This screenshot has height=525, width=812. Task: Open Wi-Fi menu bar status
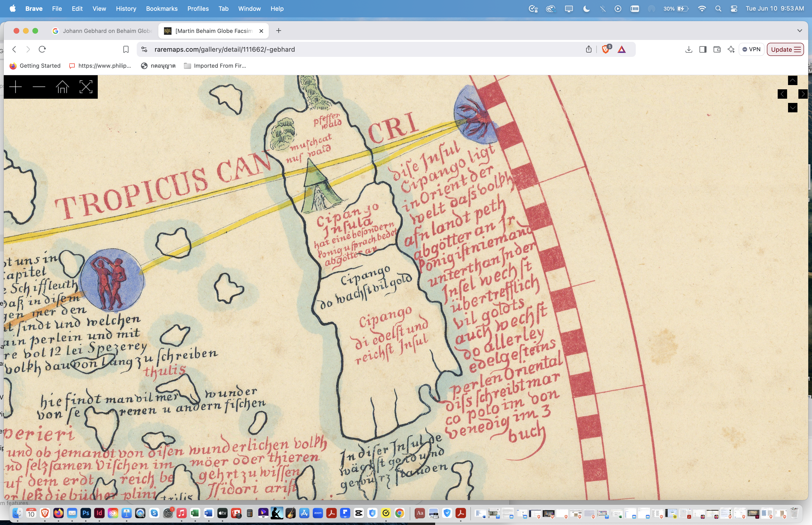tap(702, 9)
